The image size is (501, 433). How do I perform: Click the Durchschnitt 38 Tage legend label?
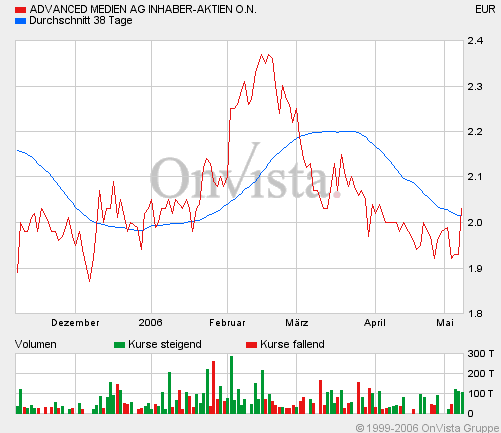pos(81,20)
